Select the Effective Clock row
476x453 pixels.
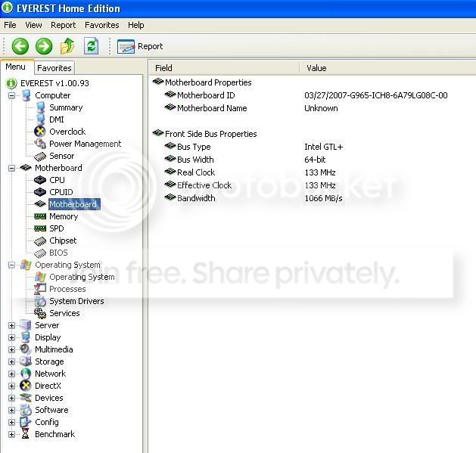(250, 185)
